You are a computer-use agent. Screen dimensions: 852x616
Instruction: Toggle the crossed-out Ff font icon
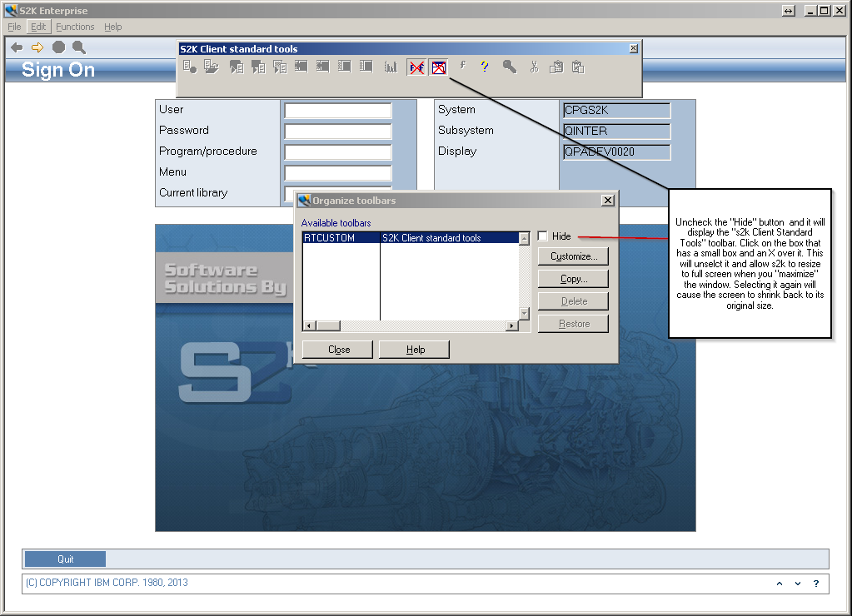coord(416,68)
